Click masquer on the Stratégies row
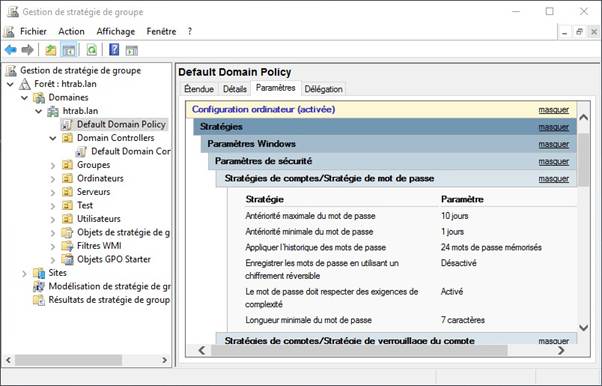This screenshot has width=602, height=386. tap(554, 127)
